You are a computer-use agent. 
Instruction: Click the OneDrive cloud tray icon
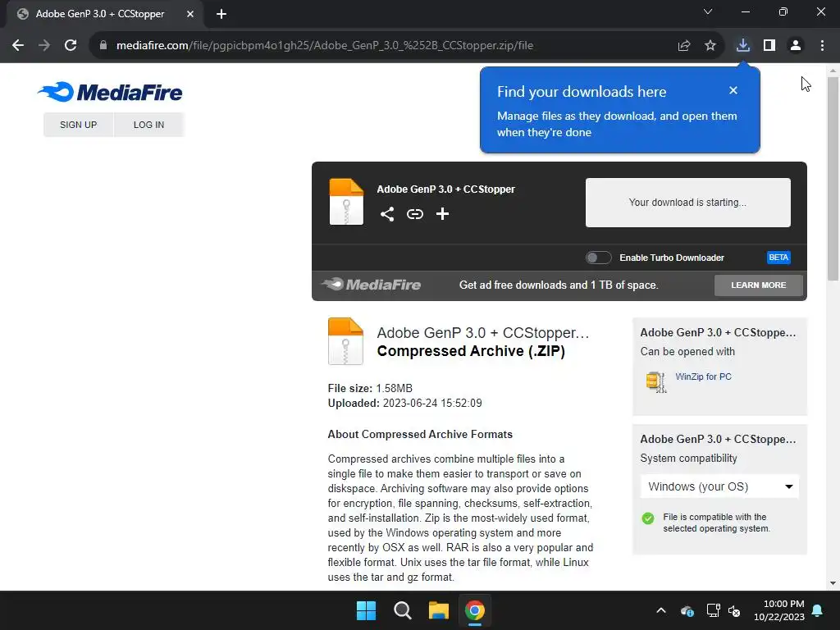pos(687,610)
